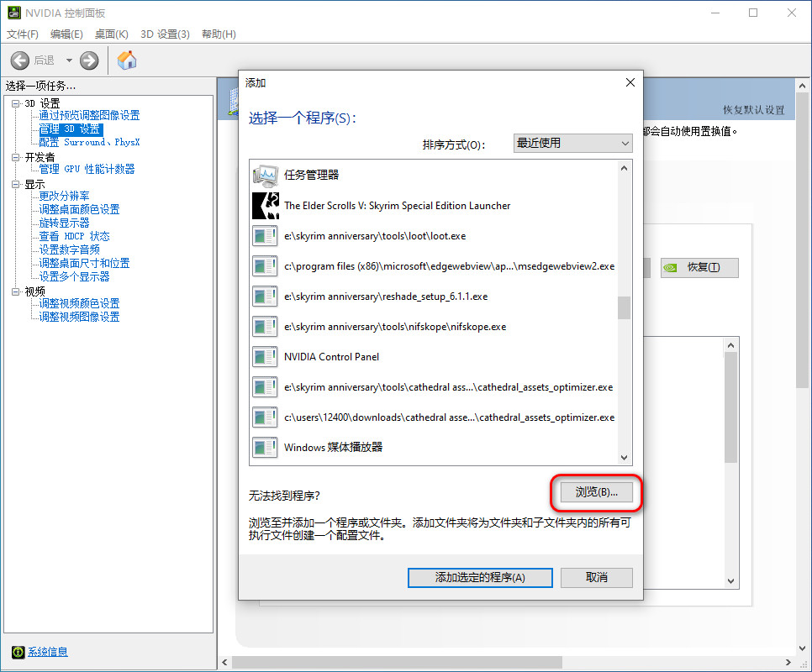This screenshot has width=812, height=672.
Task: Click the 系统信息 icon at bottom left
Action: pyautogui.click(x=18, y=652)
